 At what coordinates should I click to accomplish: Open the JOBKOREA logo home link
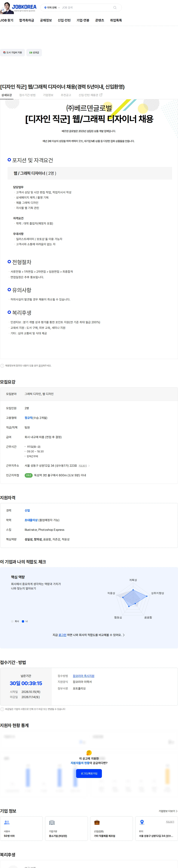pos(24,7)
